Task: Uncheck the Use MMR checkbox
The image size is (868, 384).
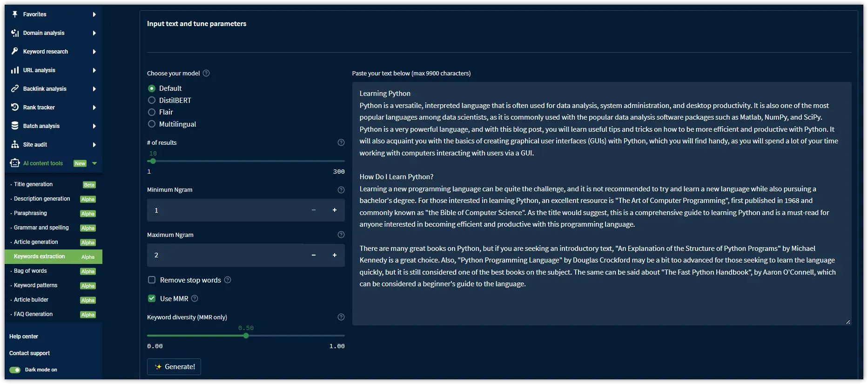Action: [152, 298]
